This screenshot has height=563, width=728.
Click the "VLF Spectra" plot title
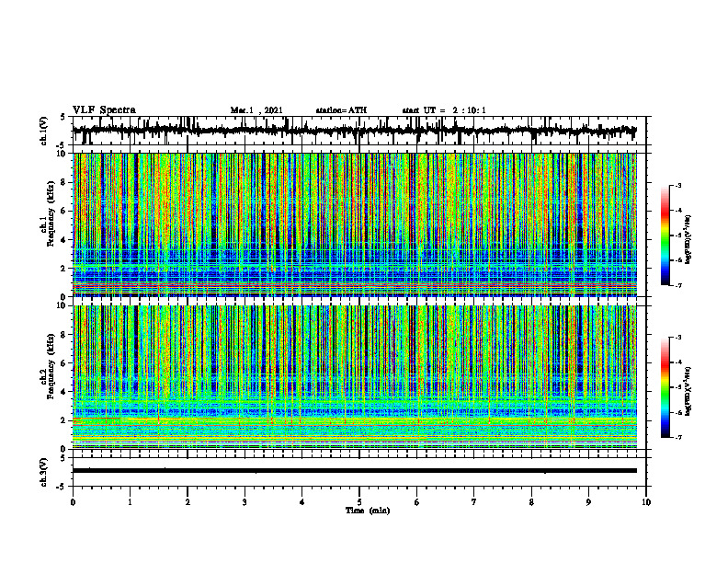[104, 110]
